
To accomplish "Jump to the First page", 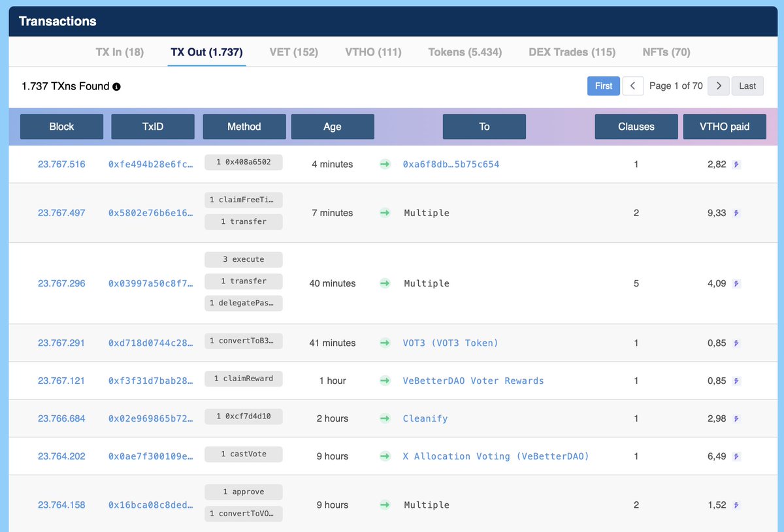I will point(604,86).
